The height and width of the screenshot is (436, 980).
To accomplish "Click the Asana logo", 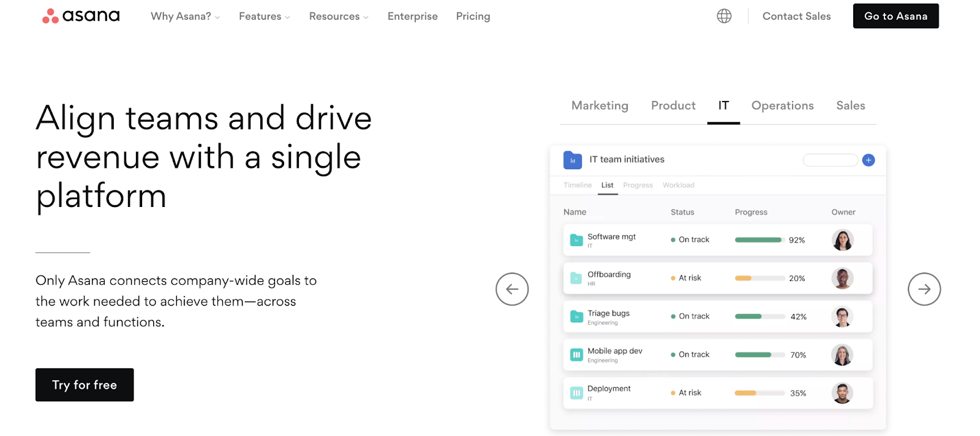I will [x=81, y=16].
